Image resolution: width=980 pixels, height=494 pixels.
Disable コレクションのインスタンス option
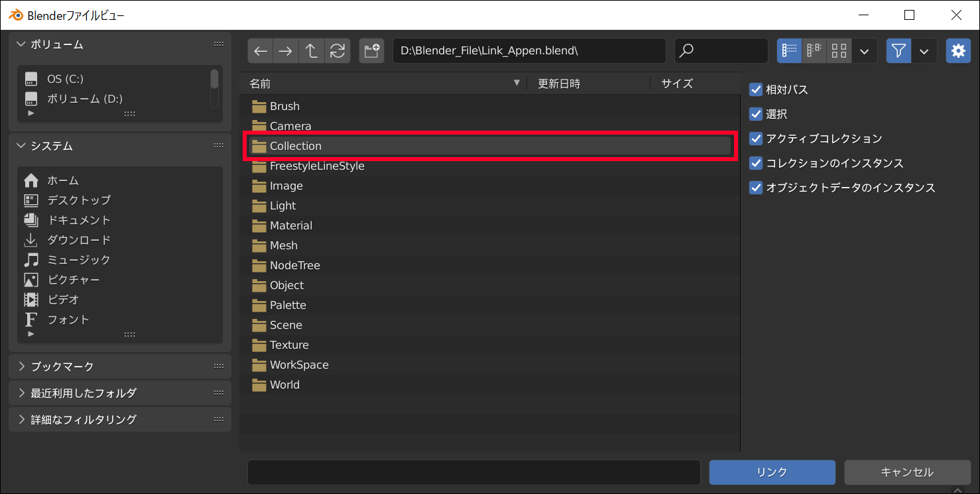coord(756,163)
